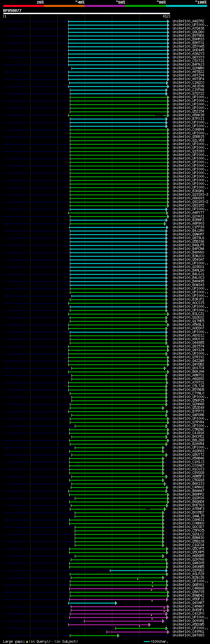Select label UniRef100_B7PXI3

pos(188,119)
